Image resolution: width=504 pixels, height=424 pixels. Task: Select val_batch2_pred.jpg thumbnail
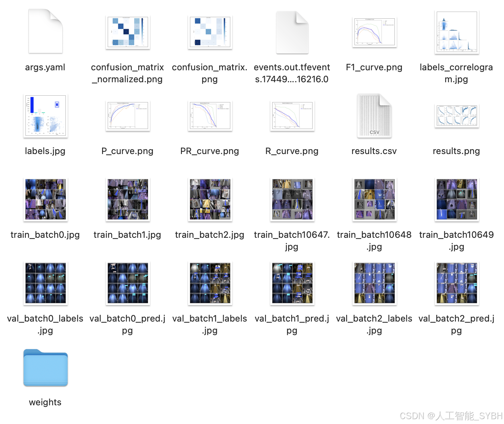pos(457,283)
